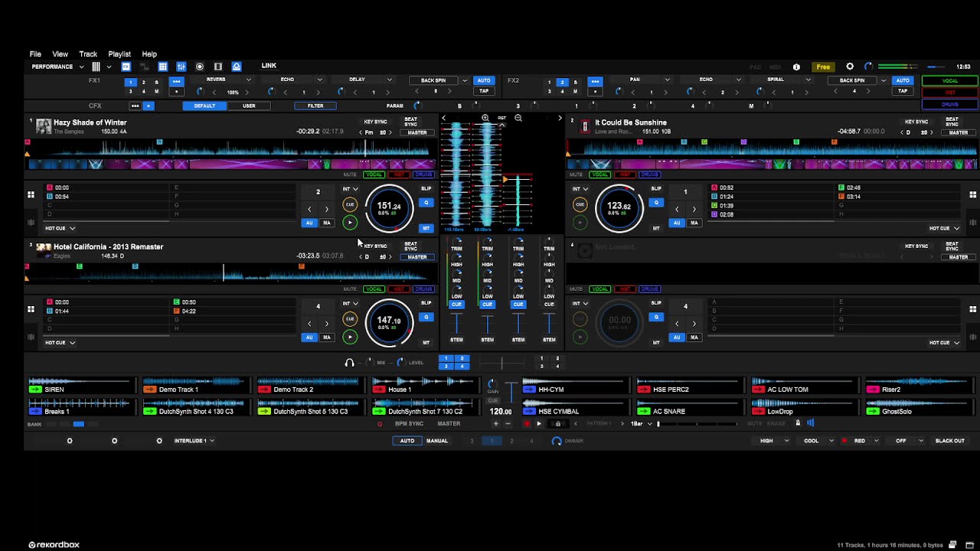Viewport: 980px width, 551px height.
Task: Click the lighting panel icon in toolbar
Action: (x=237, y=67)
